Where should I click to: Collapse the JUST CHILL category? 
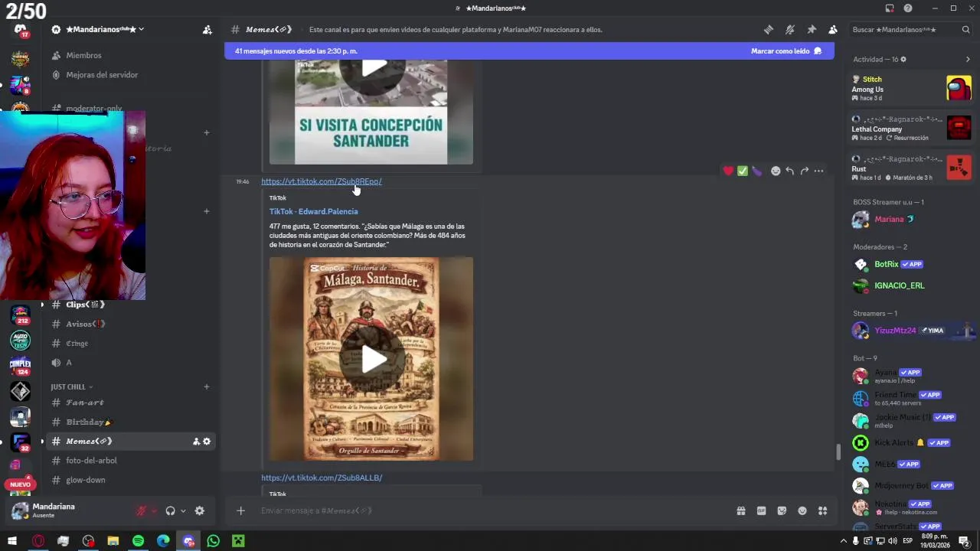(72, 386)
